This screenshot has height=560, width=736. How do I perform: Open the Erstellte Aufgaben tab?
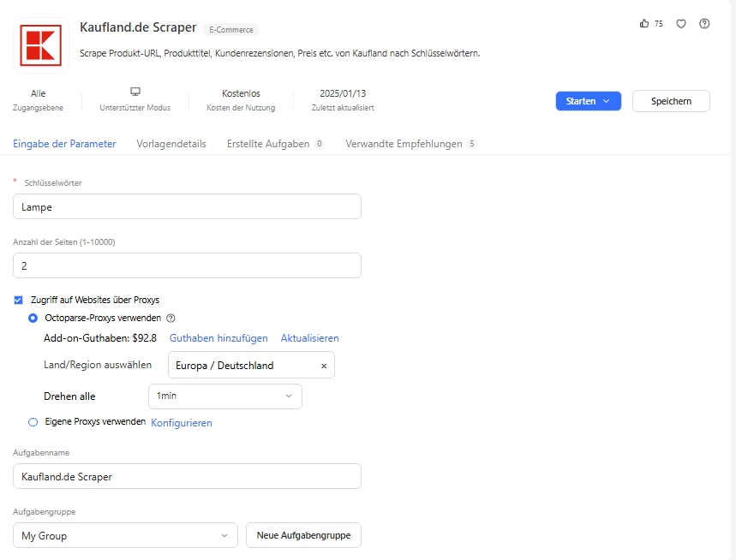point(275,144)
